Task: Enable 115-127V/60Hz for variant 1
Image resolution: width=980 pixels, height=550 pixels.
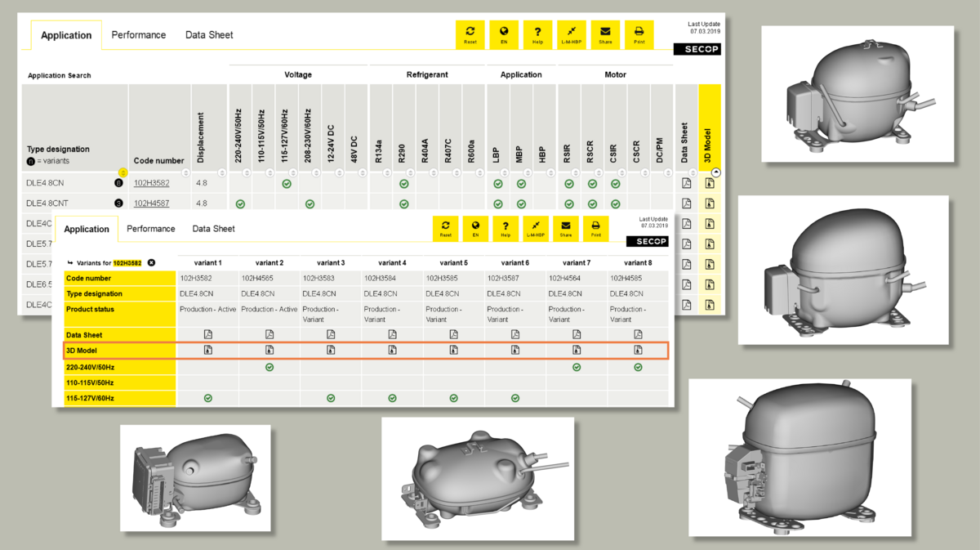Action: [x=208, y=398]
